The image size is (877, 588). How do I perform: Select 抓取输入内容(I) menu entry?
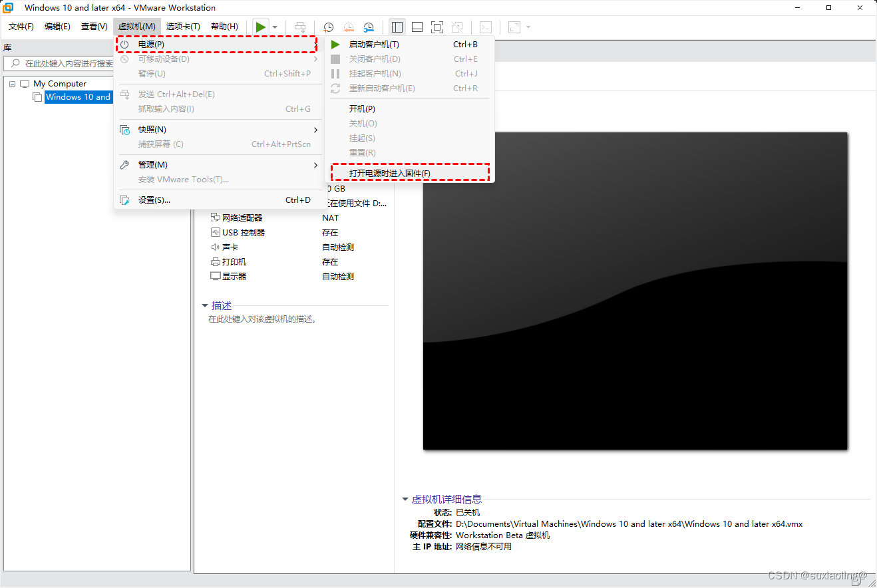coord(217,108)
